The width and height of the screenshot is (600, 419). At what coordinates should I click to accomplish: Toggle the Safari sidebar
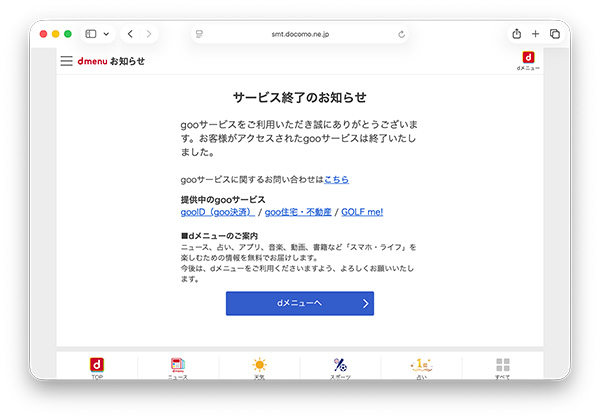pos(91,34)
